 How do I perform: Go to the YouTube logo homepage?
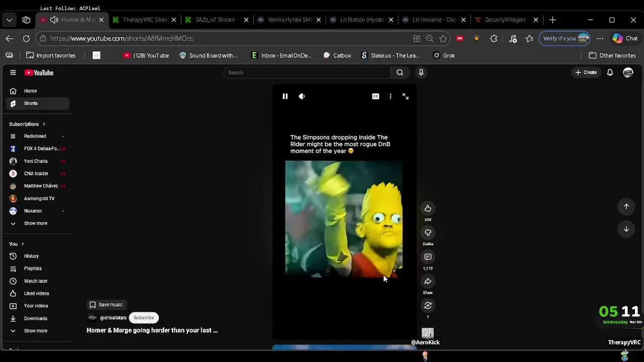pos(39,72)
